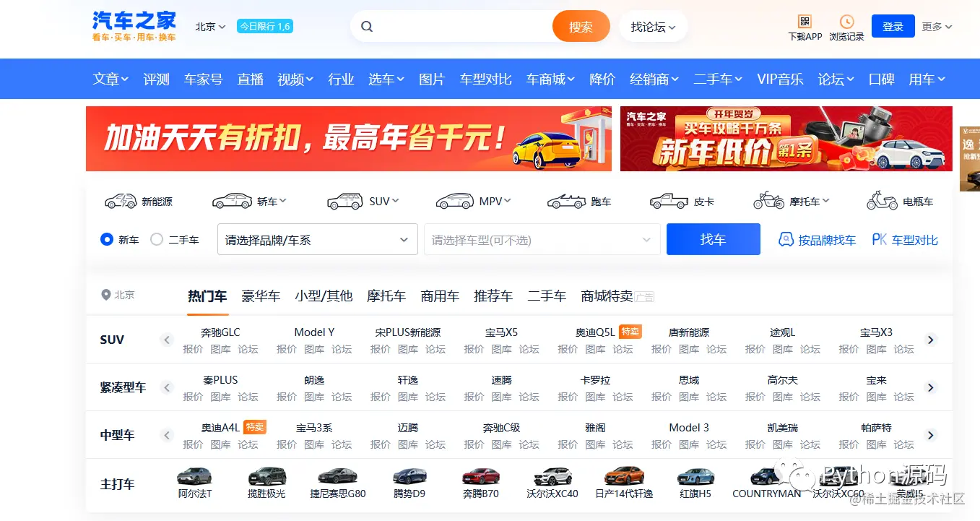This screenshot has width=980, height=521.
Task: Select the 电瓶车 scooter icon
Action: (882, 201)
